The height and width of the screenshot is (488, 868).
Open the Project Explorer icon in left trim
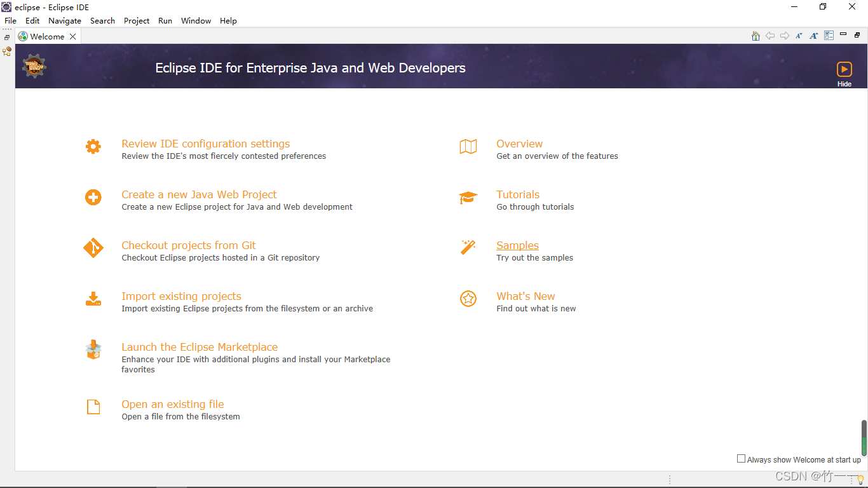[x=7, y=51]
